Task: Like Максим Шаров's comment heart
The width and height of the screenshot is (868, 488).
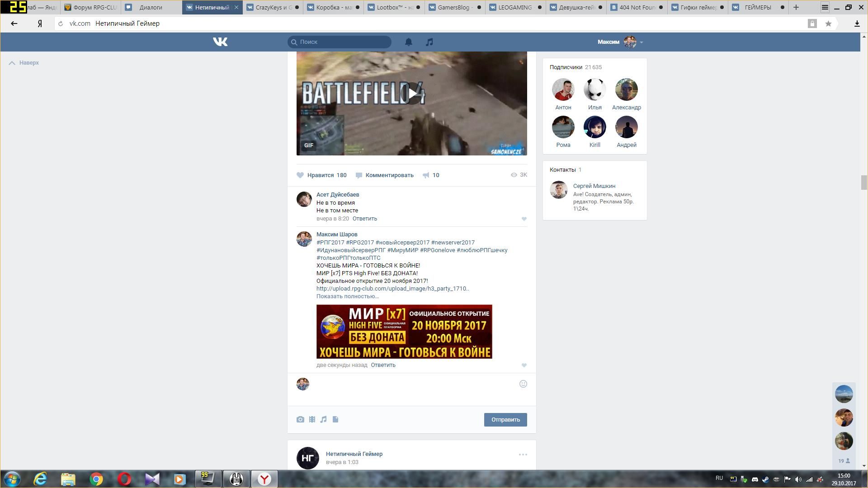Action: coord(524,366)
